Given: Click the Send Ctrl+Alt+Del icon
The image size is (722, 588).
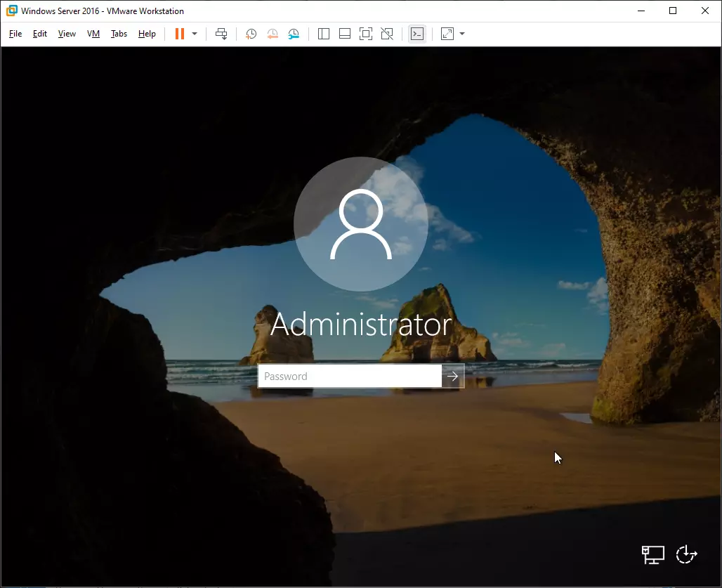Looking at the screenshot, I should pos(221,34).
